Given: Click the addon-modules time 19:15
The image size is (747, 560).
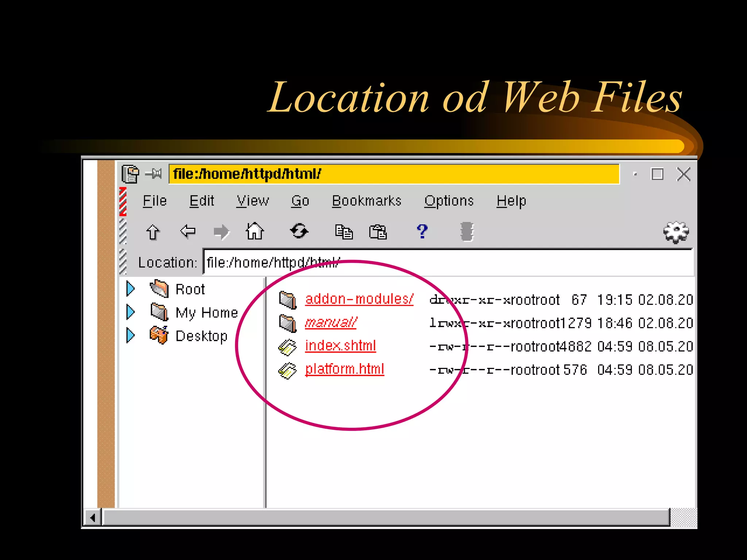Looking at the screenshot, I should point(614,300).
